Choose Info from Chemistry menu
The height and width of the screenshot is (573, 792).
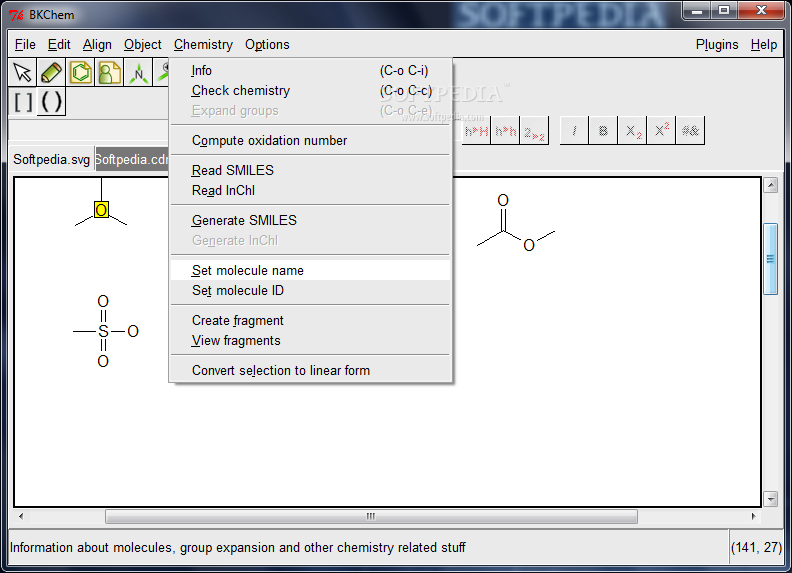[x=310, y=71]
